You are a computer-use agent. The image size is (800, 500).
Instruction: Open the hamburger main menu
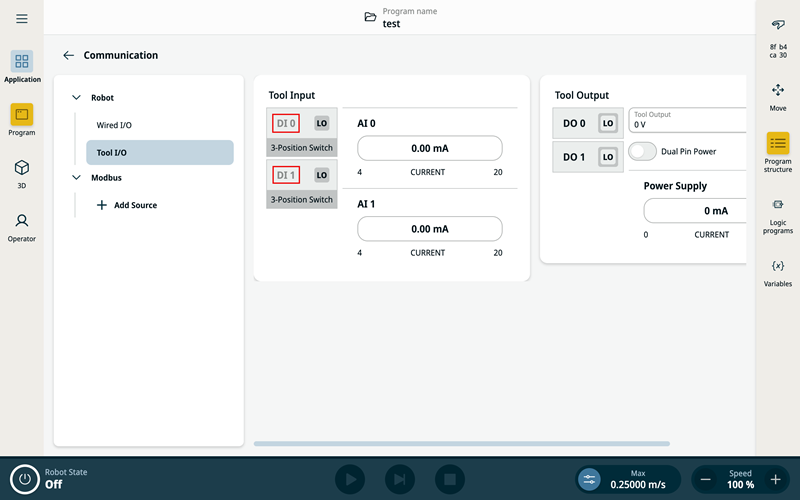[x=22, y=19]
